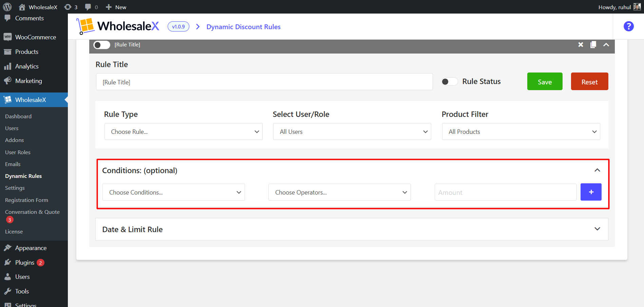Open User Roles in the sidebar
This screenshot has height=307, width=644.
pos(18,152)
